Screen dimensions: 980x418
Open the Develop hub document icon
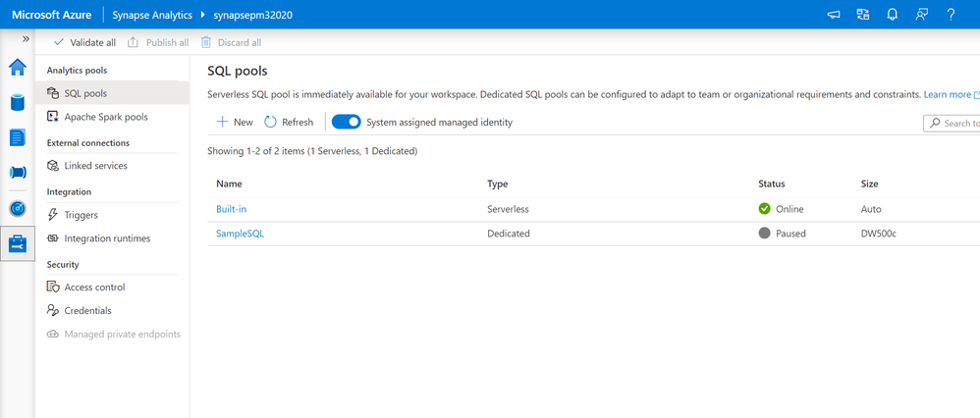18,137
